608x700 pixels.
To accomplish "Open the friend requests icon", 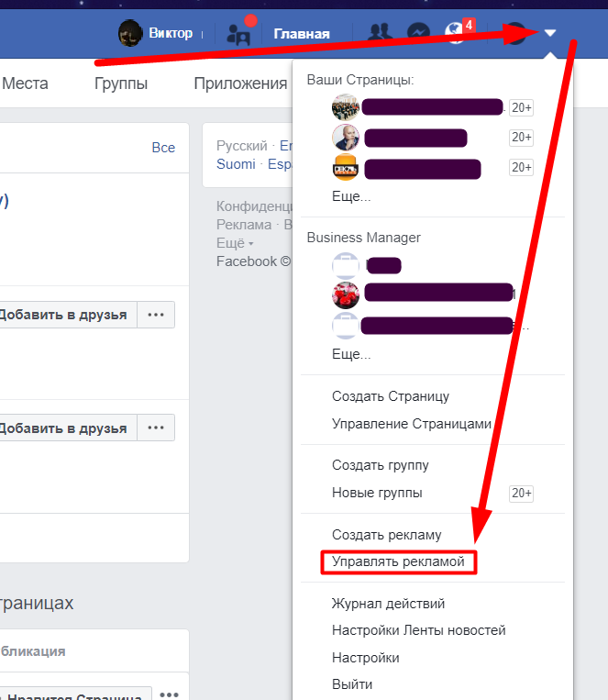I will (x=380, y=33).
